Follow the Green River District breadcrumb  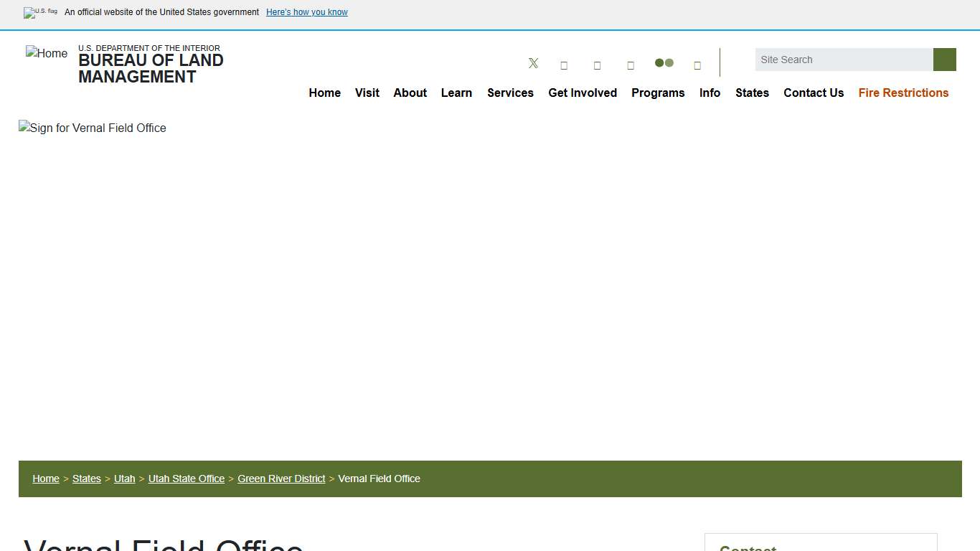[281, 479]
